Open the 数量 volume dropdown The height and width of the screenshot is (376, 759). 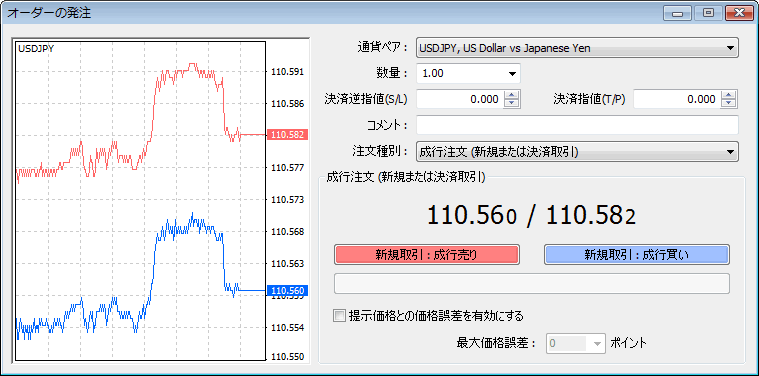point(468,74)
